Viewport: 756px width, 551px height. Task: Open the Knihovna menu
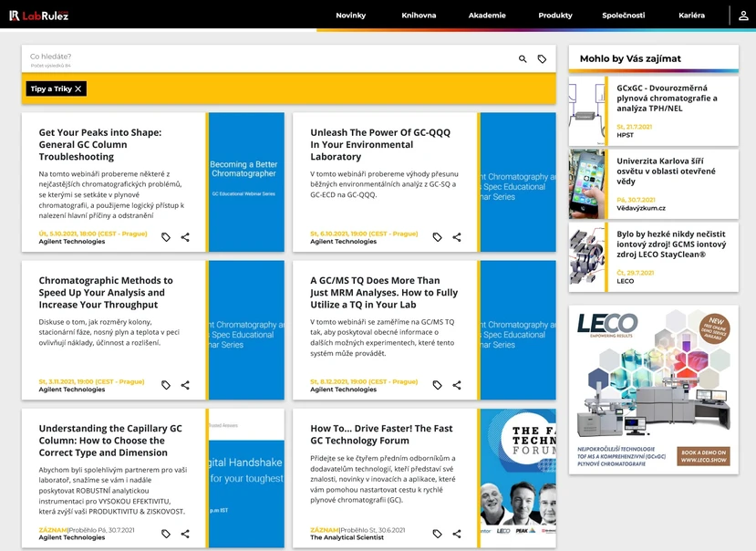point(419,16)
